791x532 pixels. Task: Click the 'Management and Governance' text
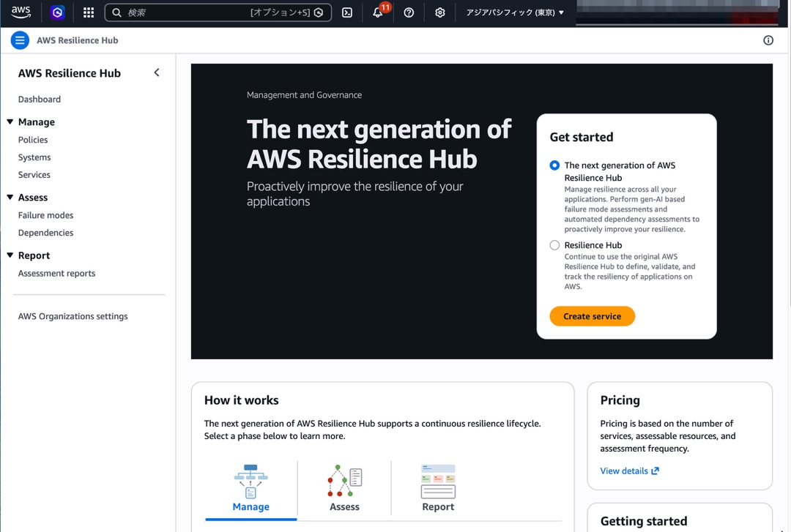304,95
